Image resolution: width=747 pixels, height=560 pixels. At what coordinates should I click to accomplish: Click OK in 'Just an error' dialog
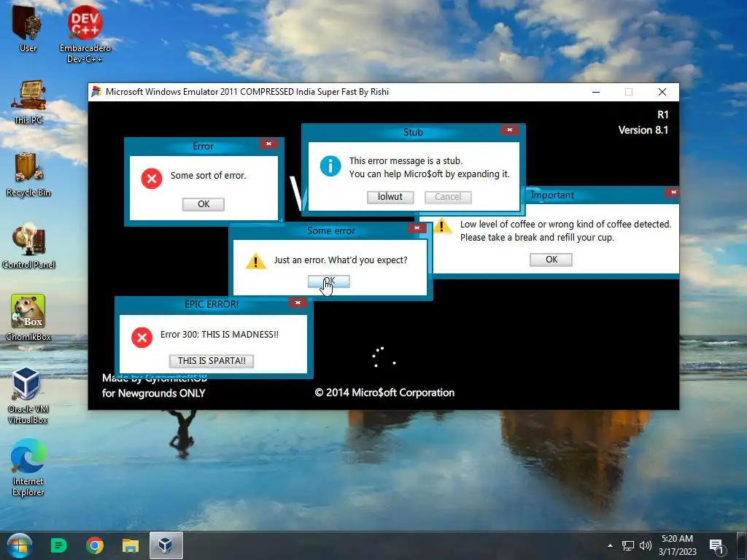tap(329, 281)
